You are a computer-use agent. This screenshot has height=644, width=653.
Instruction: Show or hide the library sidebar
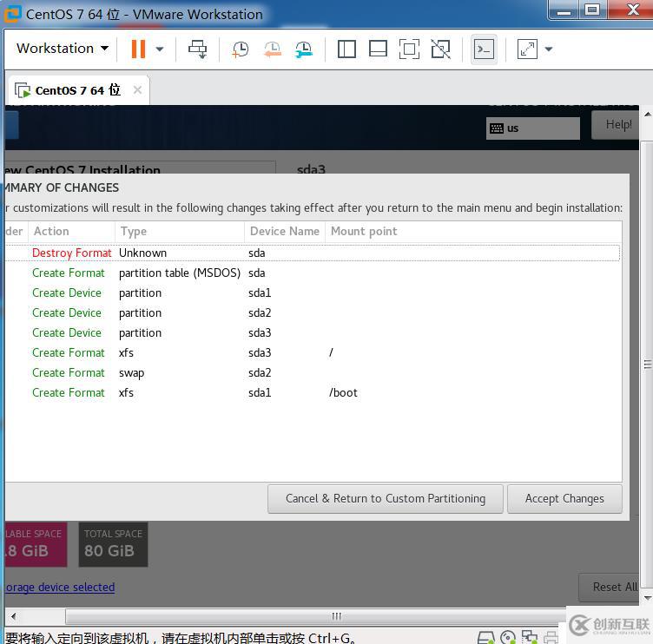pos(346,49)
